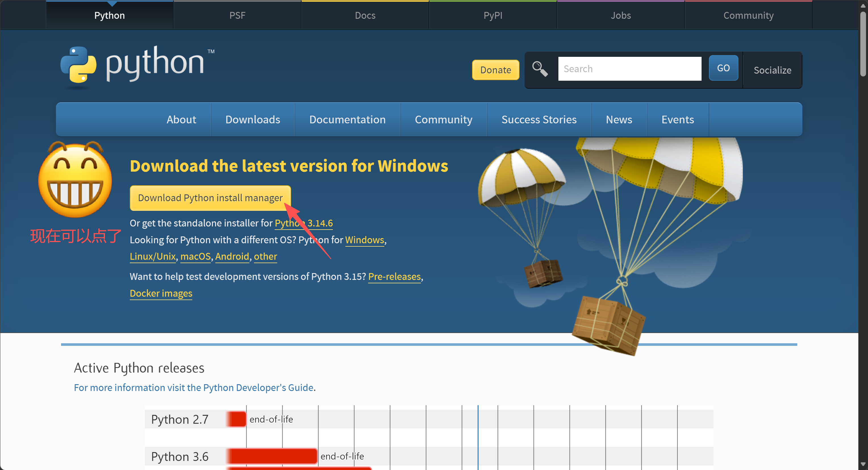Image resolution: width=868 pixels, height=470 pixels.
Task: Open the Pre-releases link
Action: tap(395, 277)
